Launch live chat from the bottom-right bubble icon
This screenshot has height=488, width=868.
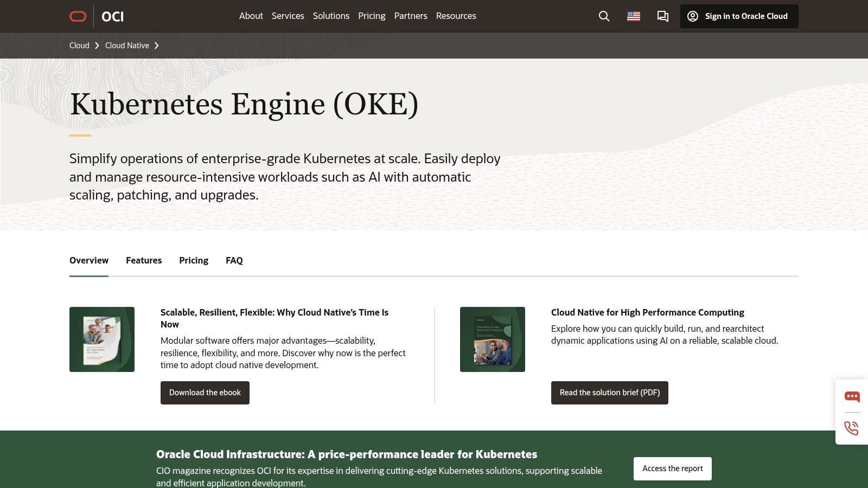852,396
